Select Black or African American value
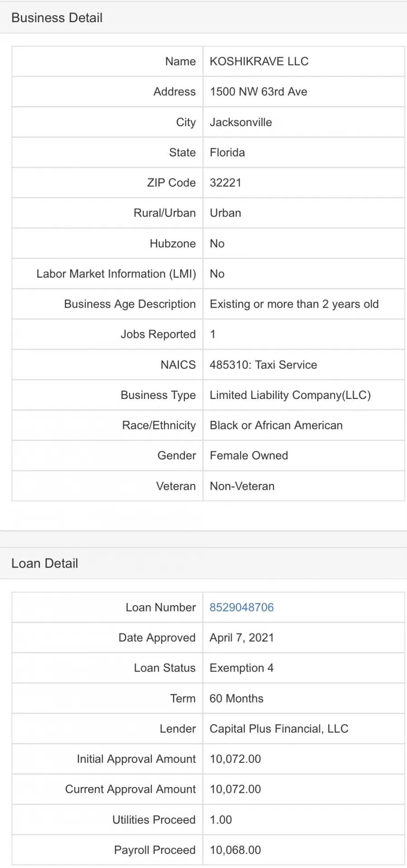The width and height of the screenshot is (407, 868). 276,425
